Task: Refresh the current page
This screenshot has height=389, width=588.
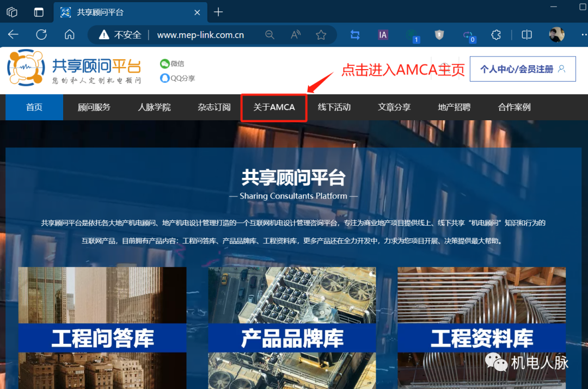Action: 41,34
